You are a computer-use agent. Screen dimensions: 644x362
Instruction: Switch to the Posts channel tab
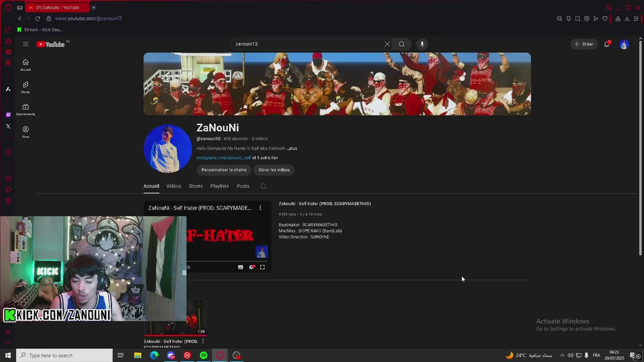tap(243, 186)
